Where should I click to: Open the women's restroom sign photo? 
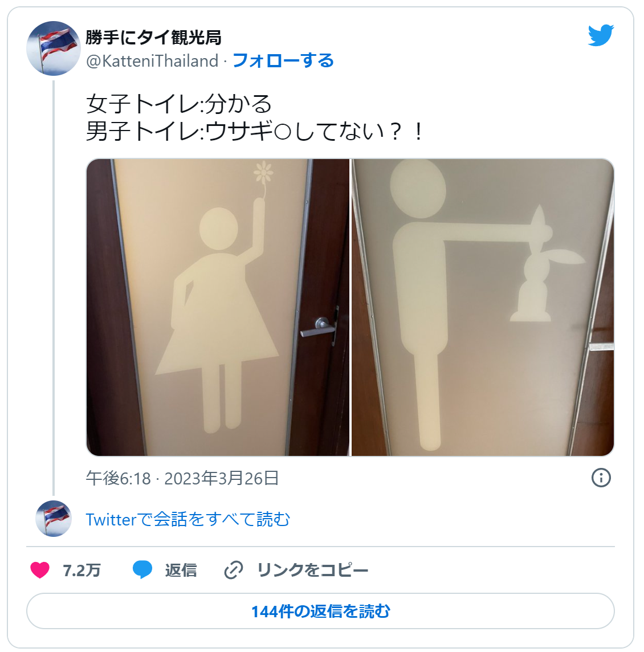pyautogui.click(x=218, y=307)
